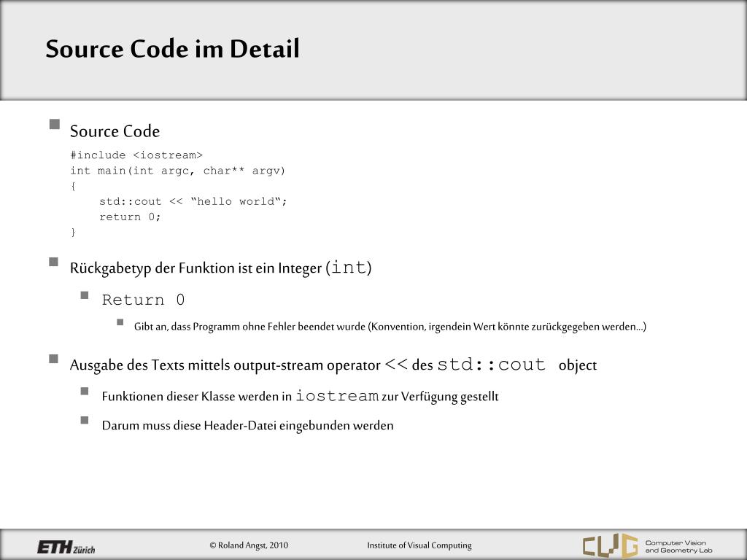Click the slide title 'Source Code im Detail'
747x560 pixels.
pyautogui.click(x=172, y=49)
